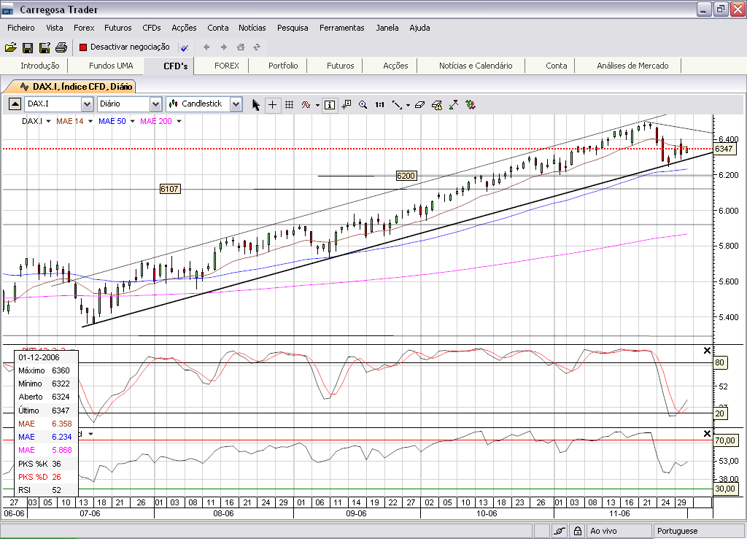The height and width of the screenshot is (560, 747).
Task: Open the Ferramentas menu
Action: tap(341, 28)
